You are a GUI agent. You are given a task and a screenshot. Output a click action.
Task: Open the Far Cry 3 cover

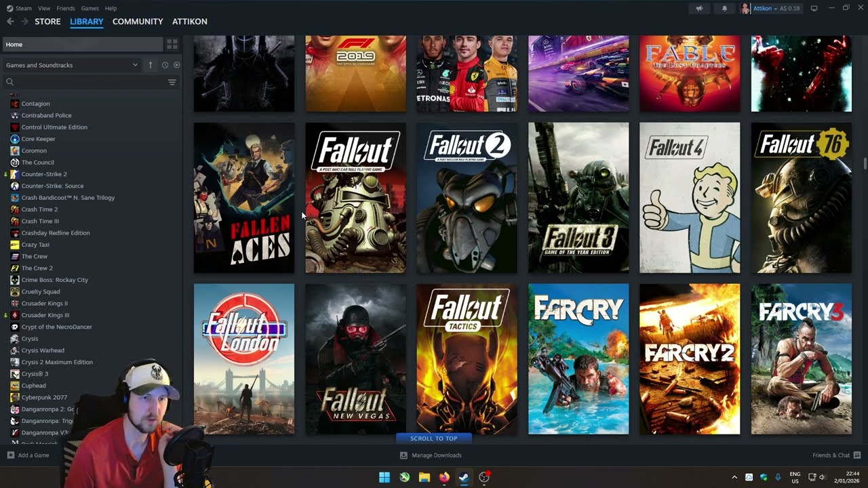(x=802, y=359)
